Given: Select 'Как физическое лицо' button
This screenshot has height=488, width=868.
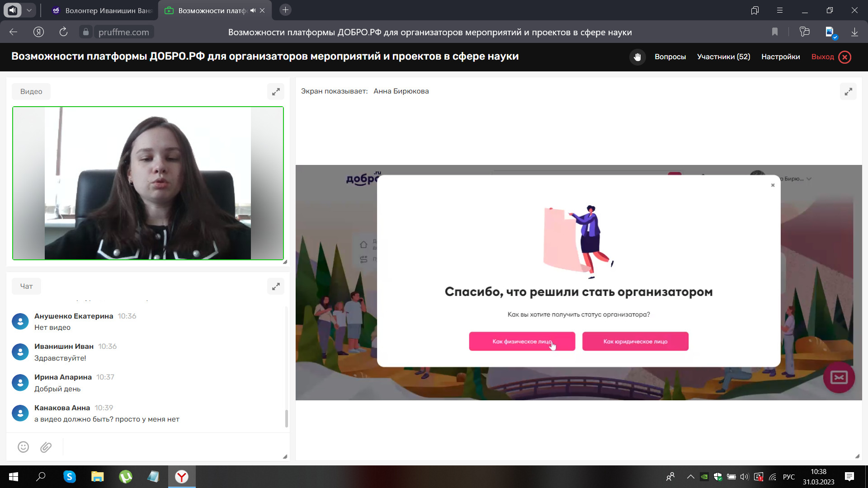Looking at the screenshot, I should coord(522,341).
